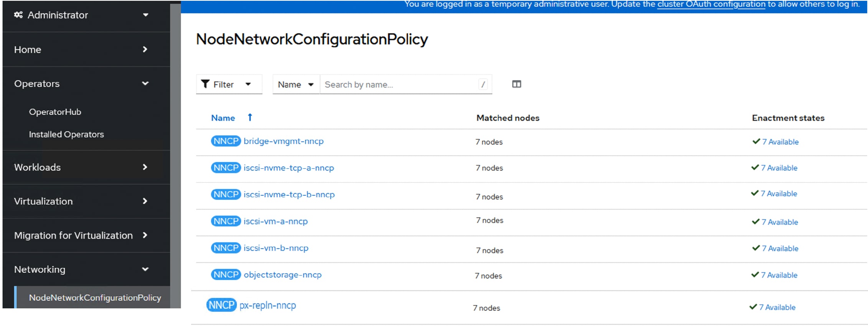
Task: Click the NNCP badge beside bridge-vmgmt-nncp
Action: coord(226,141)
